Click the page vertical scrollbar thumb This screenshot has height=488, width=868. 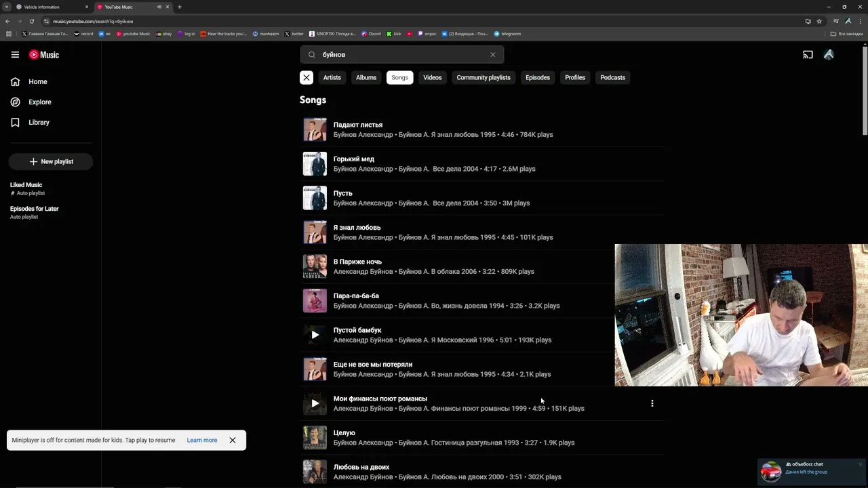point(865,91)
